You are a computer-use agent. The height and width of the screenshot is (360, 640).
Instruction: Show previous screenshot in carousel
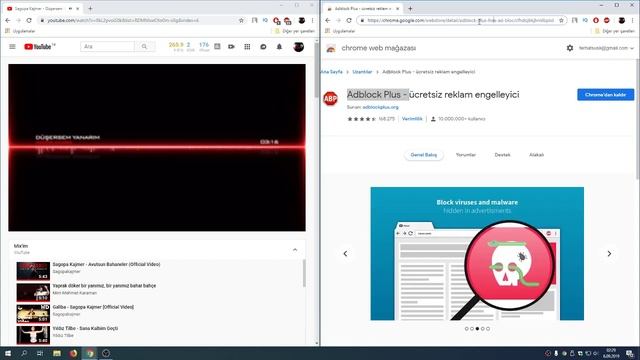coord(345,253)
